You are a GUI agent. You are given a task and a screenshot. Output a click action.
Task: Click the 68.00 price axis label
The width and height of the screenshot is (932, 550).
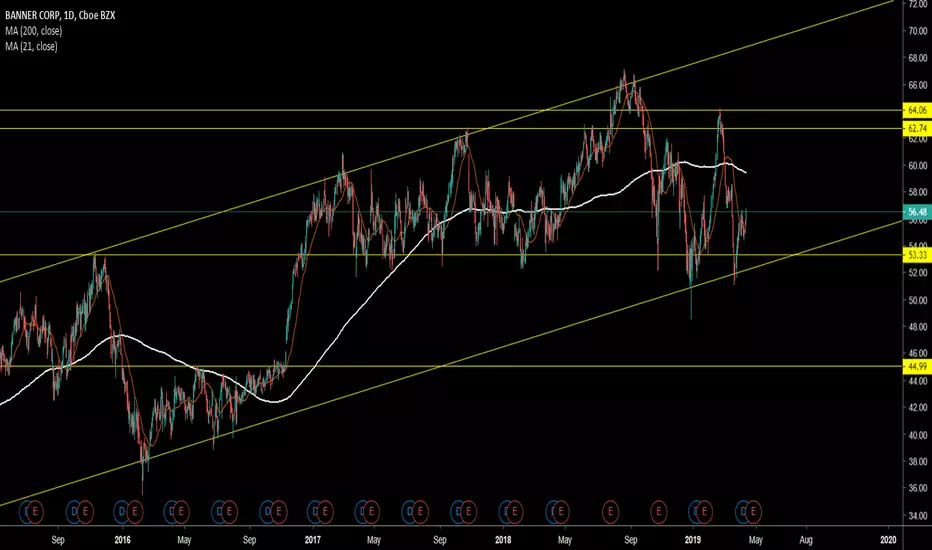918,58
